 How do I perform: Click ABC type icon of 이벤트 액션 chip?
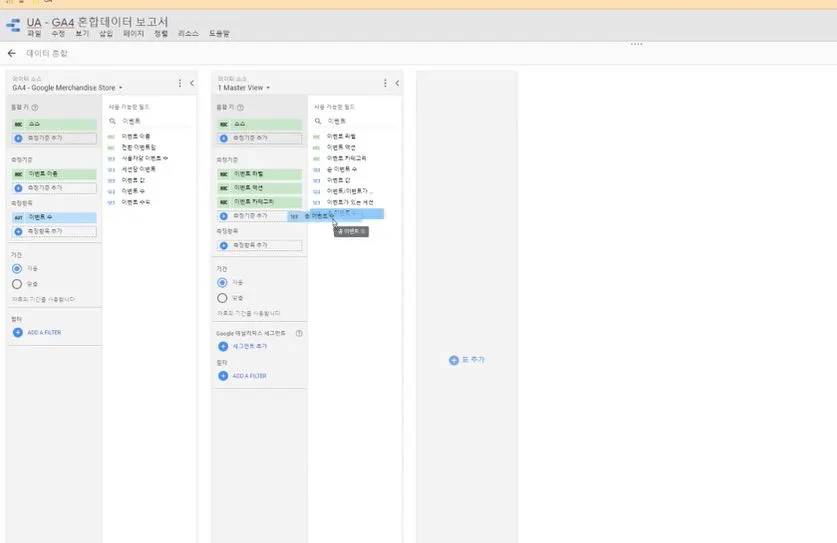point(224,188)
